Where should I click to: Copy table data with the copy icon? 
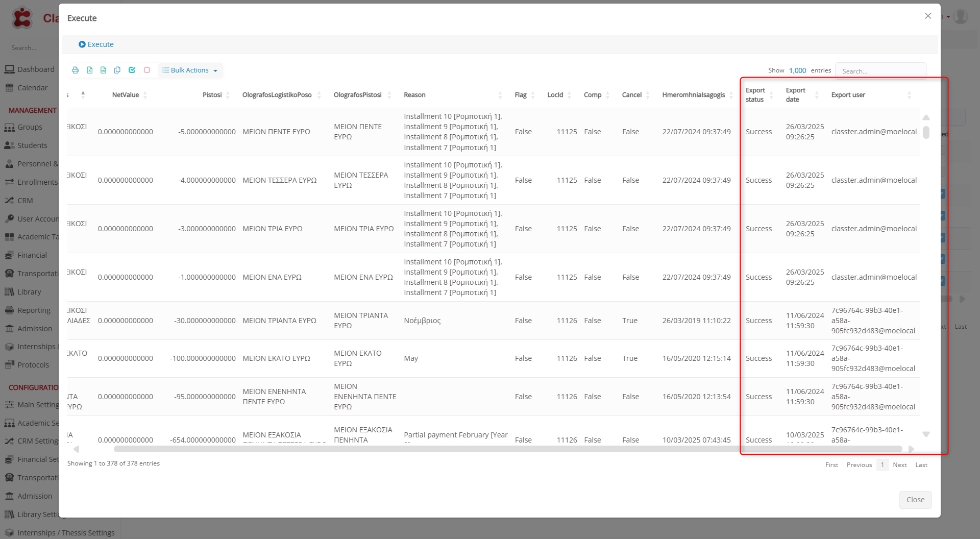(117, 70)
